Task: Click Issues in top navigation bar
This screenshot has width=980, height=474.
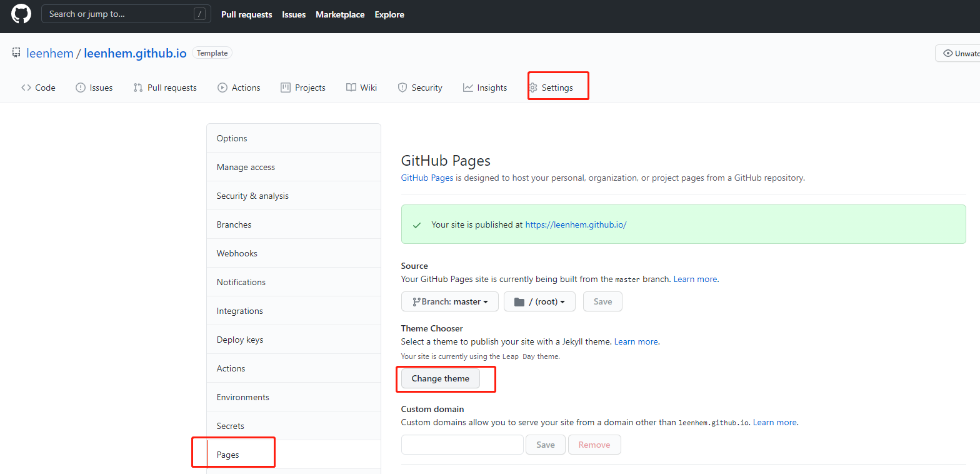Action: (294, 14)
